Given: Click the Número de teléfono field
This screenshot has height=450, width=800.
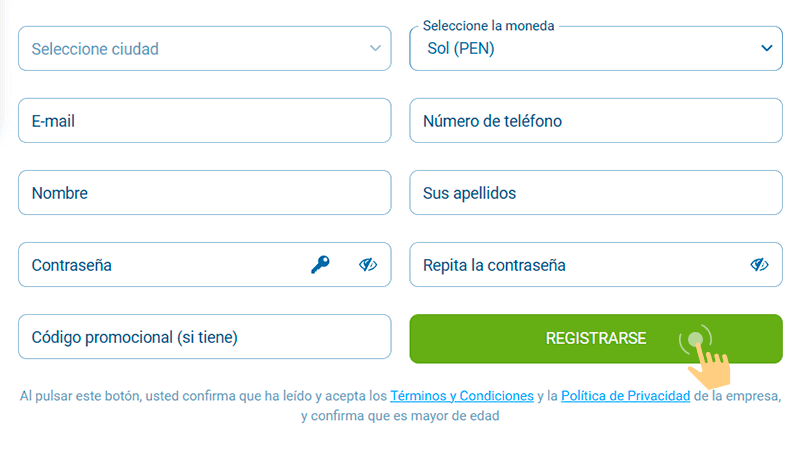Looking at the screenshot, I should click(x=596, y=121).
